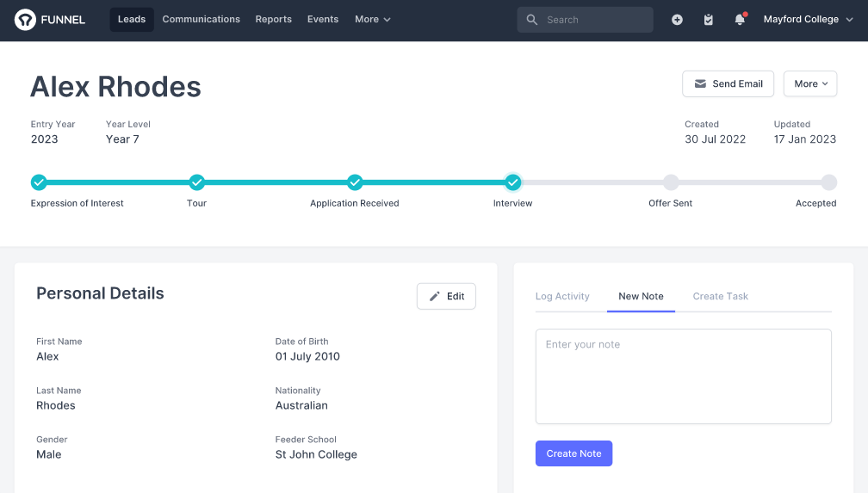
Task: Switch to the Log Activity tab
Action: 562,297
